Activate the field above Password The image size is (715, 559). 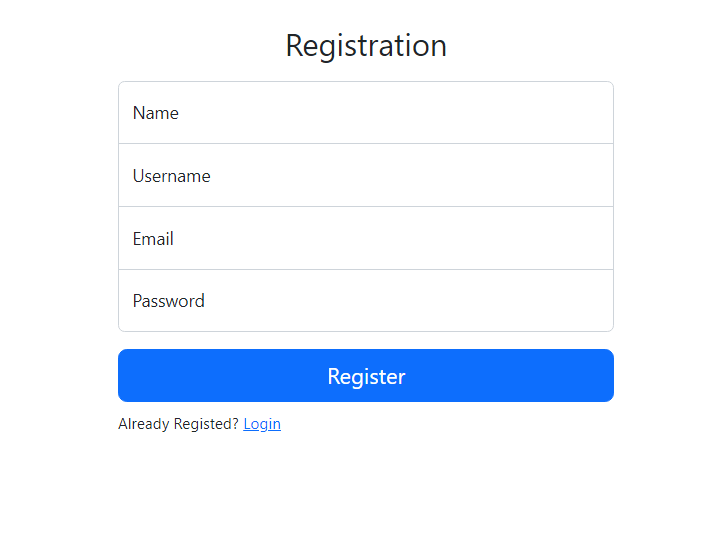(x=365, y=239)
